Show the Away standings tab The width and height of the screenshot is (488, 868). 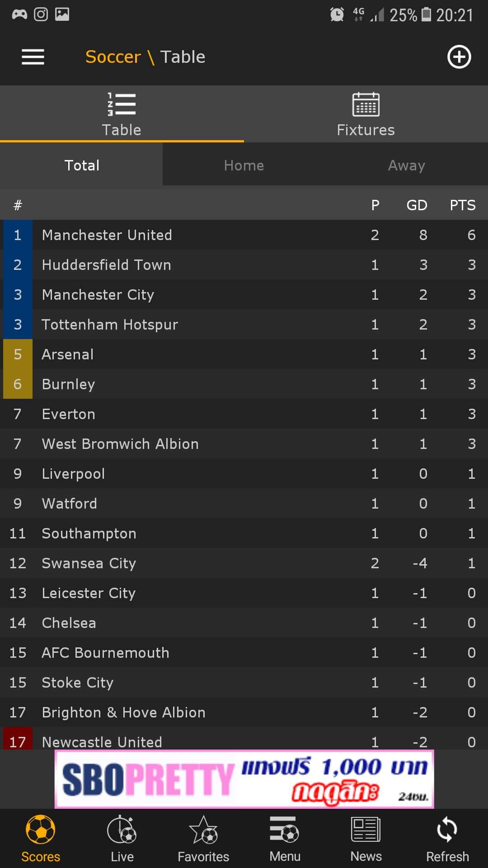(x=407, y=165)
